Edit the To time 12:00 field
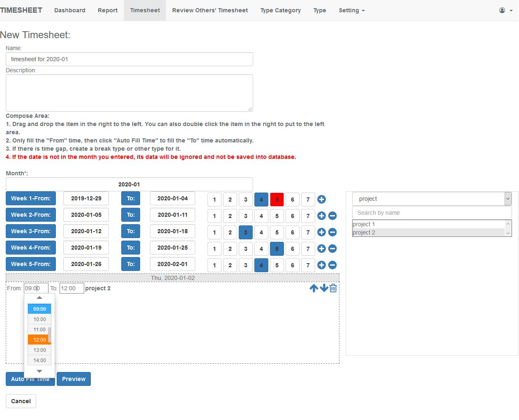The width and height of the screenshot is (519, 420). pyautogui.click(x=72, y=288)
